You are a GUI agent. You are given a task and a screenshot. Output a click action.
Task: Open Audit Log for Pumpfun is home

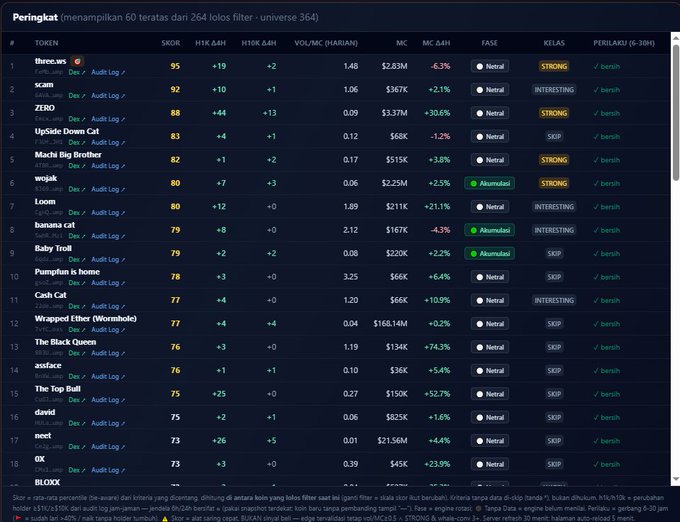coord(108,283)
